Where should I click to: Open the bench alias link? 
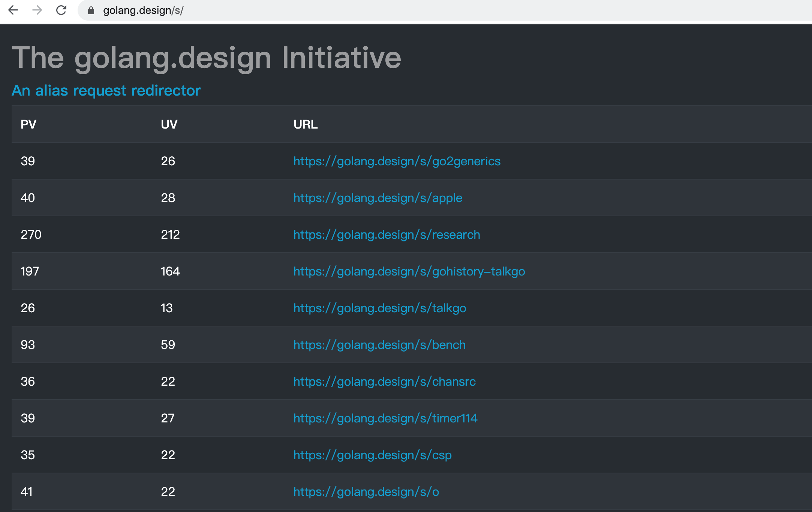click(379, 345)
